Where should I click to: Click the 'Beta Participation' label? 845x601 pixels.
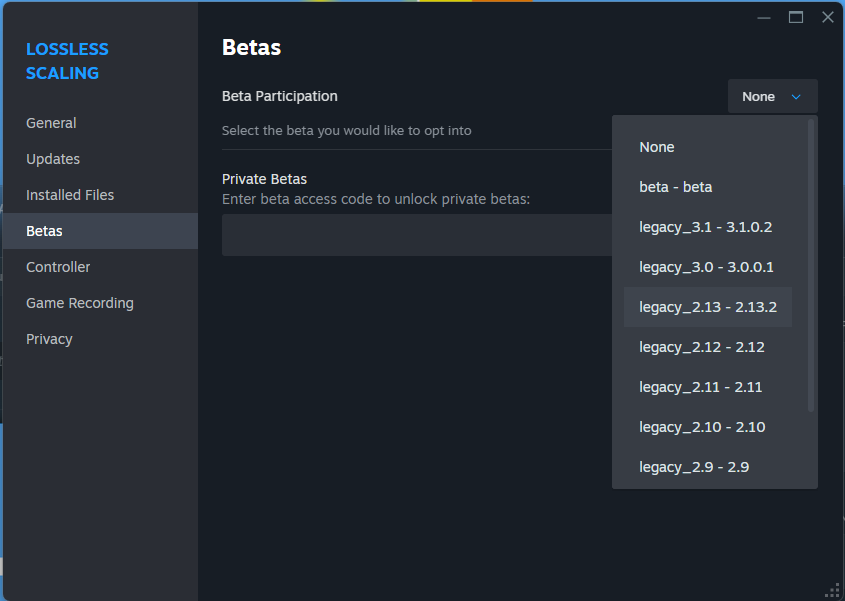280,96
